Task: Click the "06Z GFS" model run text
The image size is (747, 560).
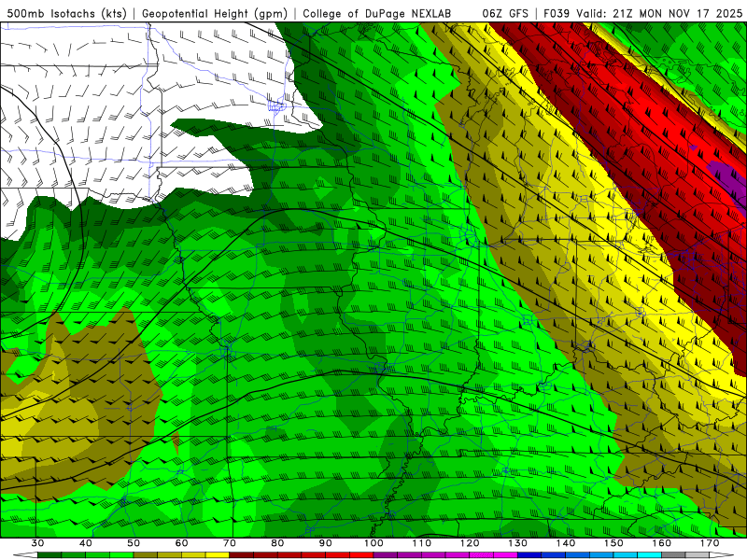Action: pyautogui.click(x=505, y=13)
